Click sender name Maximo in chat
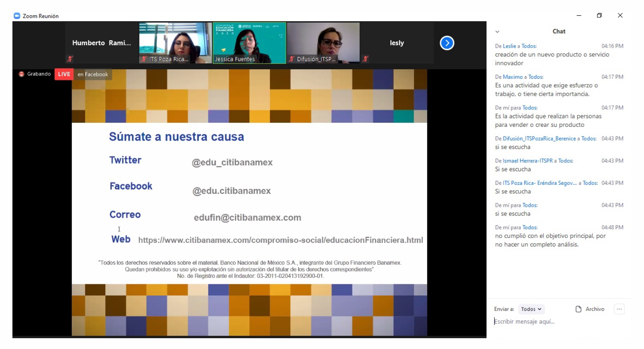This screenshot has height=349, width=644. coord(513,77)
